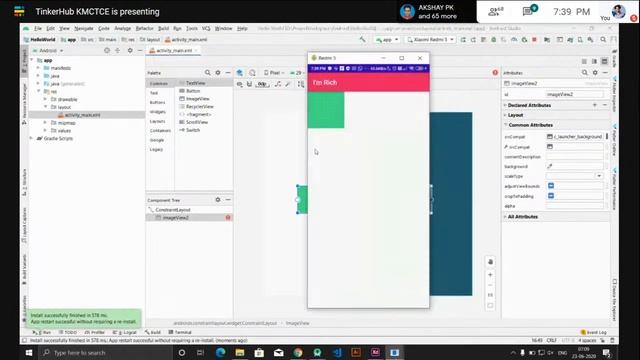The width and height of the screenshot is (640, 360).
Task: Click the Make Project hammer icon
Action: click(362, 40)
